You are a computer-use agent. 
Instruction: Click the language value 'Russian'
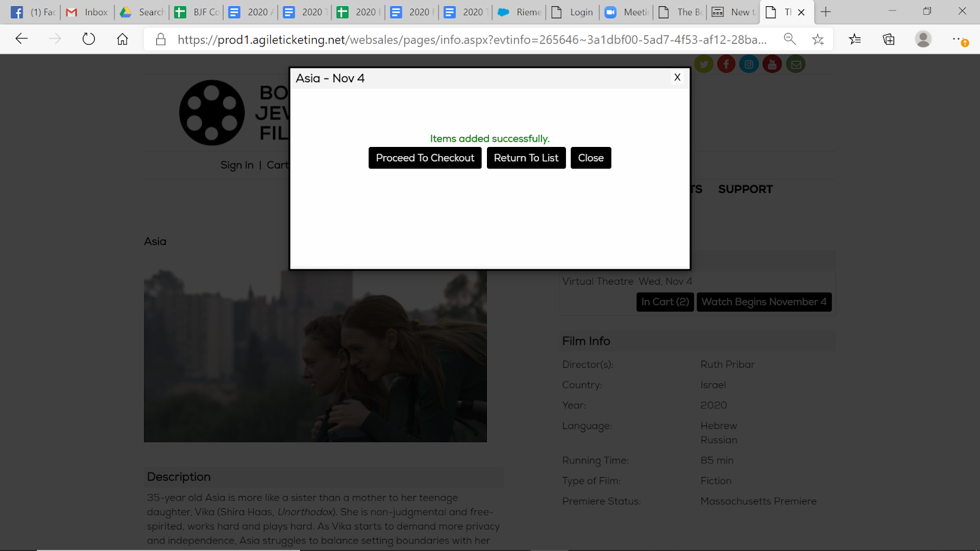[x=719, y=440]
